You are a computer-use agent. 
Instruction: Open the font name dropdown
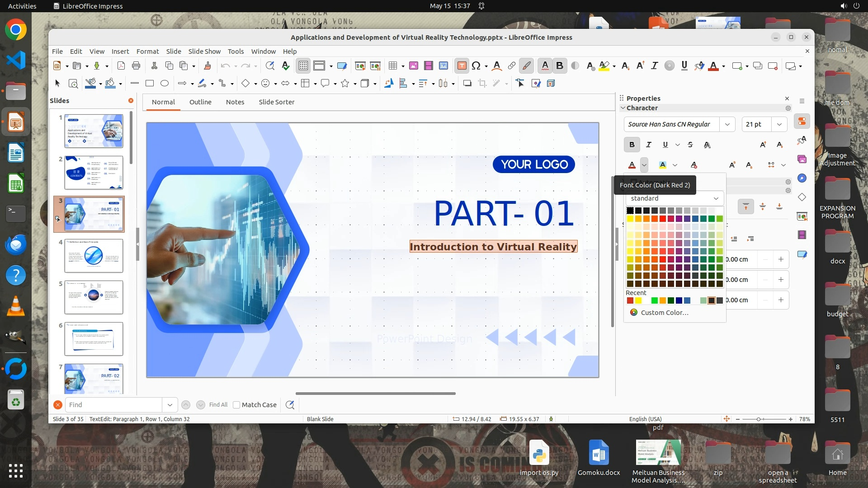[727, 124]
